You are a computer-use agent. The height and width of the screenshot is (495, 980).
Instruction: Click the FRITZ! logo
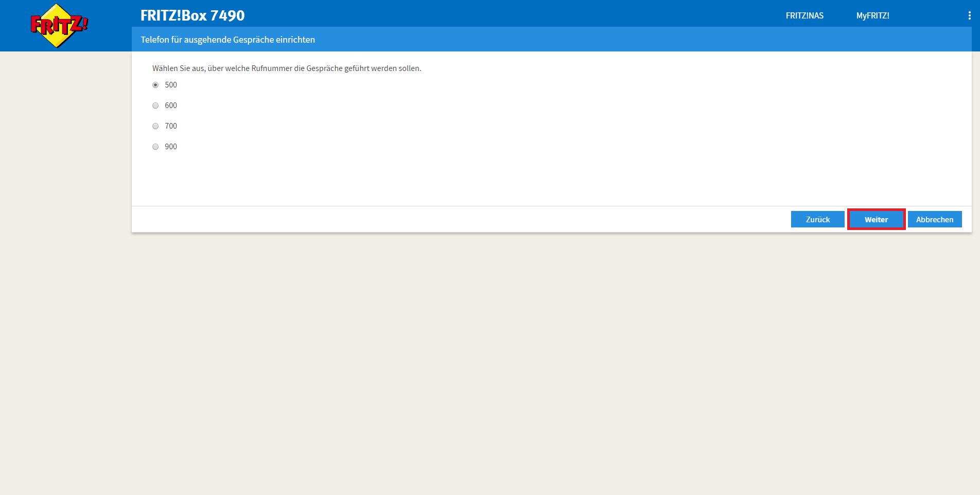59,25
